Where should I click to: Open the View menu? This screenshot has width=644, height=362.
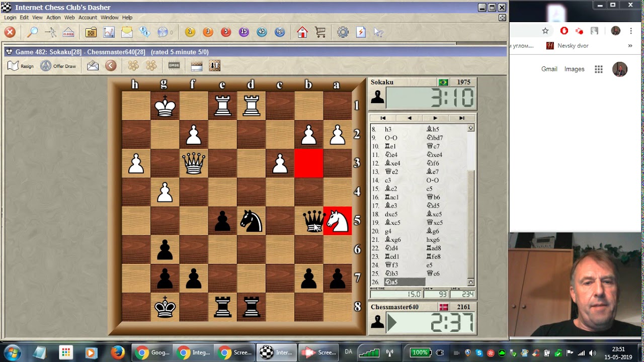tap(38, 18)
